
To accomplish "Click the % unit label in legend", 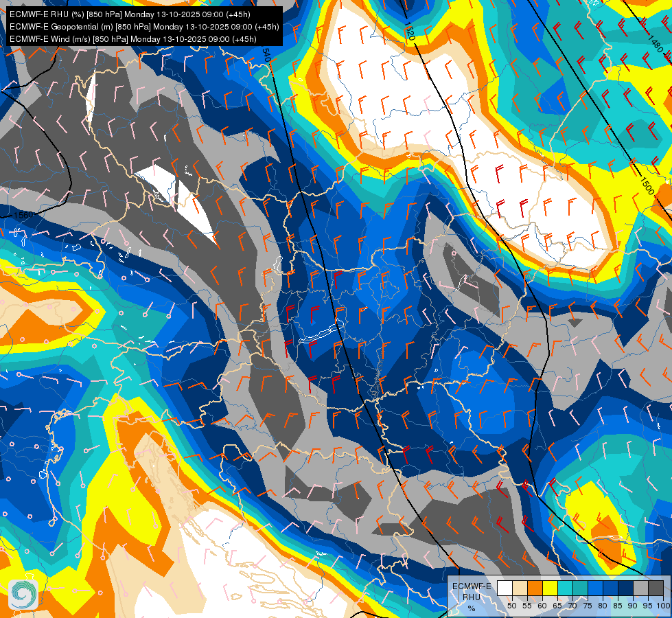I will click(x=472, y=608).
